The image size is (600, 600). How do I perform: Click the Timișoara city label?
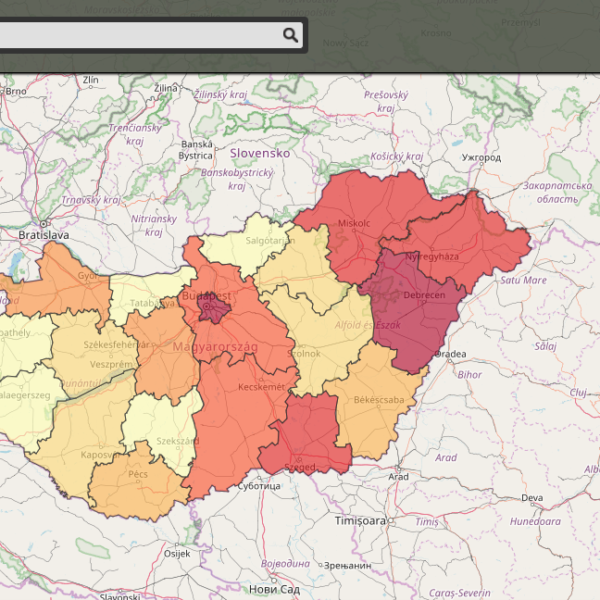pos(360,522)
